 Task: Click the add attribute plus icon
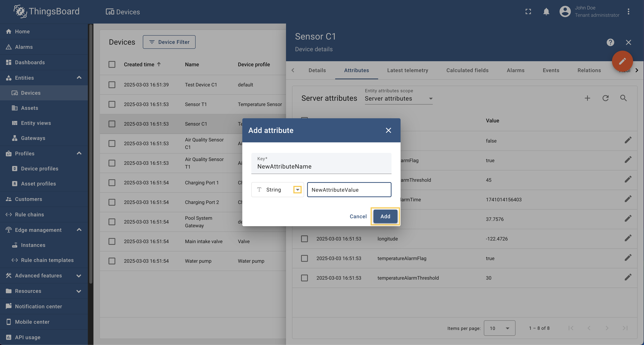(587, 98)
